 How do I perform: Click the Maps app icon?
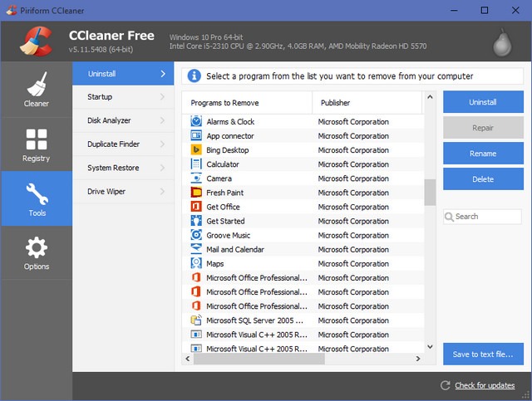click(196, 263)
